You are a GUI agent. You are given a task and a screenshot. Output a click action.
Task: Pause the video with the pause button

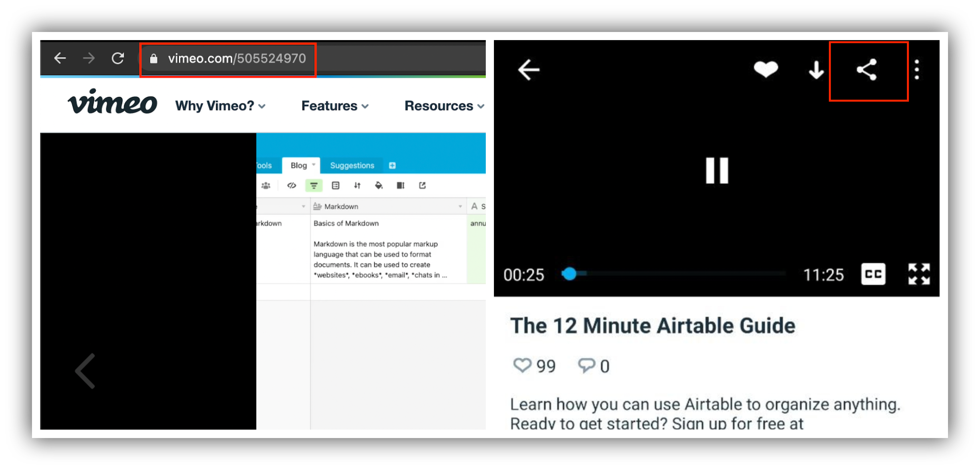(x=717, y=171)
